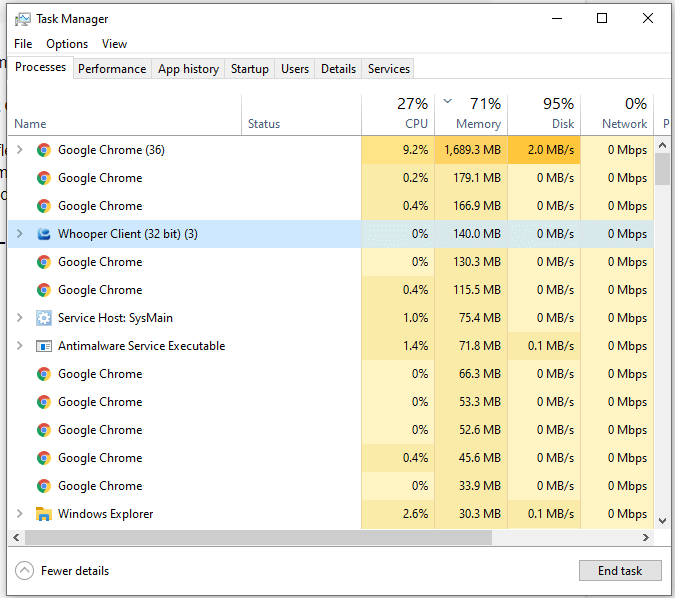Click the circled up-arrow beside Fewer details
The height and width of the screenshot is (598, 675).
[x=24, y=570]
